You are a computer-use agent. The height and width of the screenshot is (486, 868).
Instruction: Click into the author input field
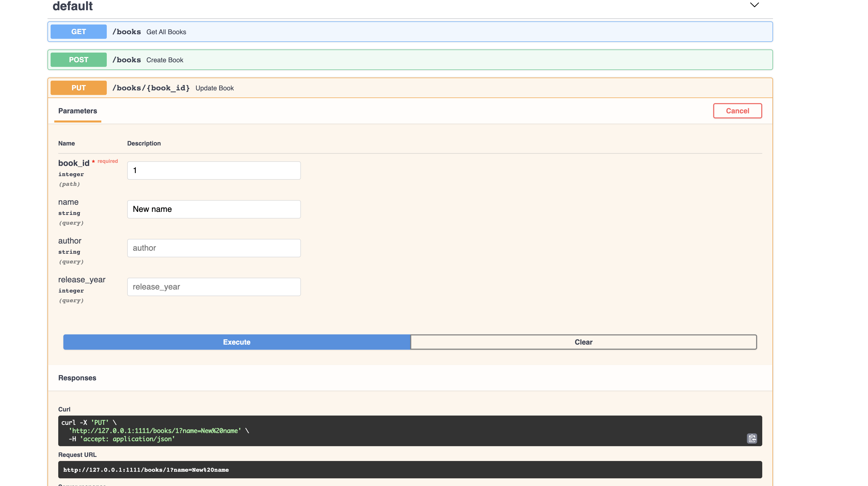[214, 248]
